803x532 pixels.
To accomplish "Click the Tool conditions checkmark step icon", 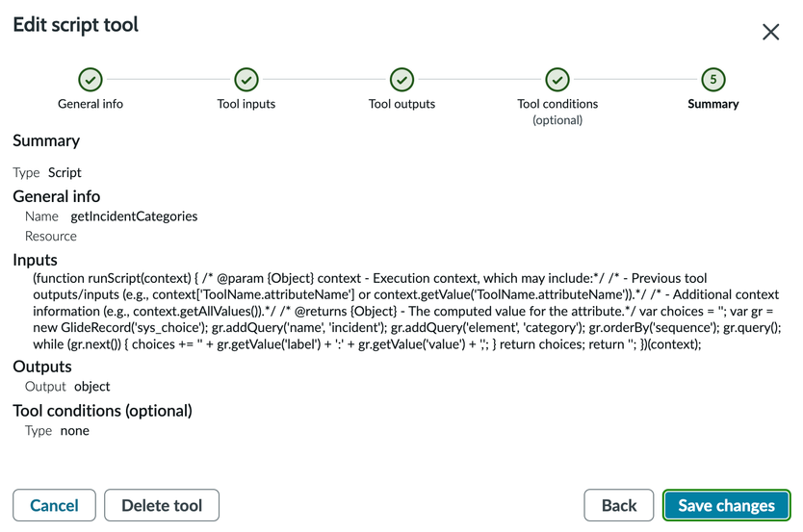I will [x=557, y=80].
